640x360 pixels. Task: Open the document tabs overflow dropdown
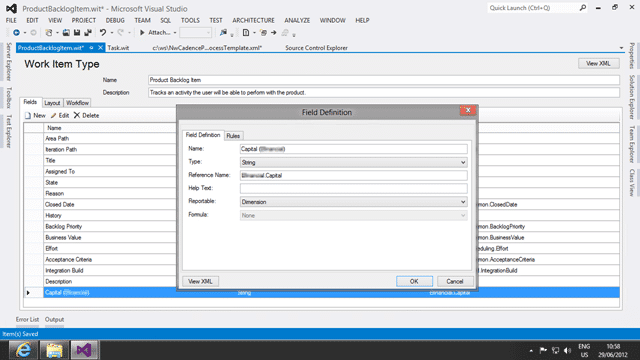621,48
